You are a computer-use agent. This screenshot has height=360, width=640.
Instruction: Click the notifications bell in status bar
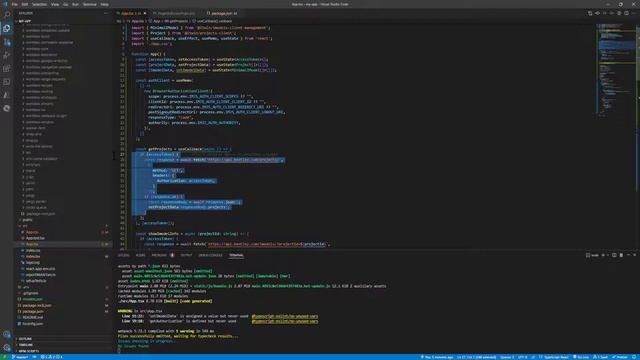click(634, 357)
